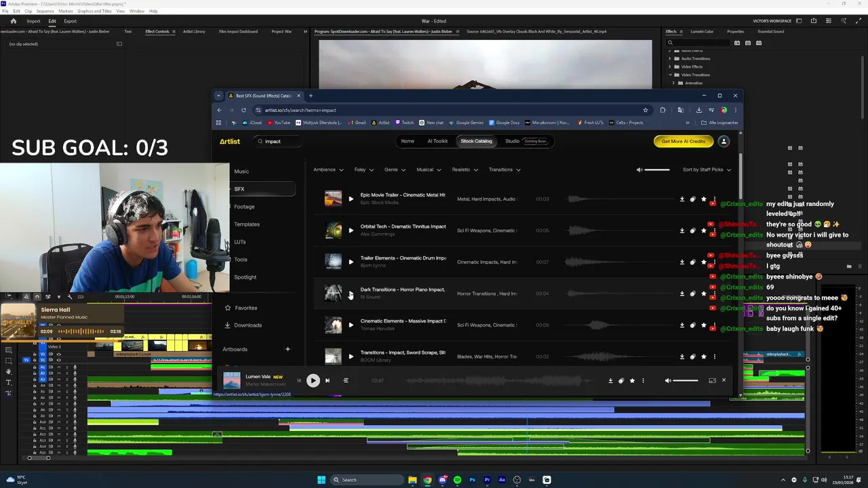Image resolution: width=868 pixels, height=488 pixels.
Task: Open the Foley filter dropdown
Action: 364,169
